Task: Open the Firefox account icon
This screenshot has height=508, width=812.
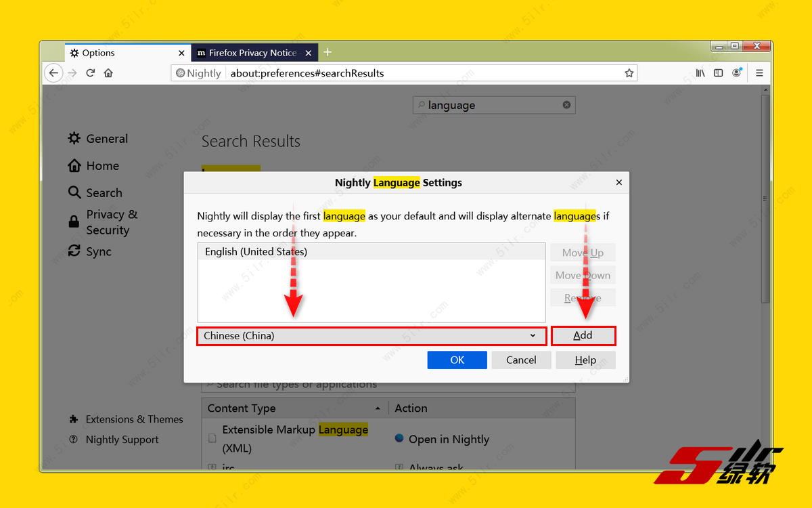Action: click(x=736, y=73)
